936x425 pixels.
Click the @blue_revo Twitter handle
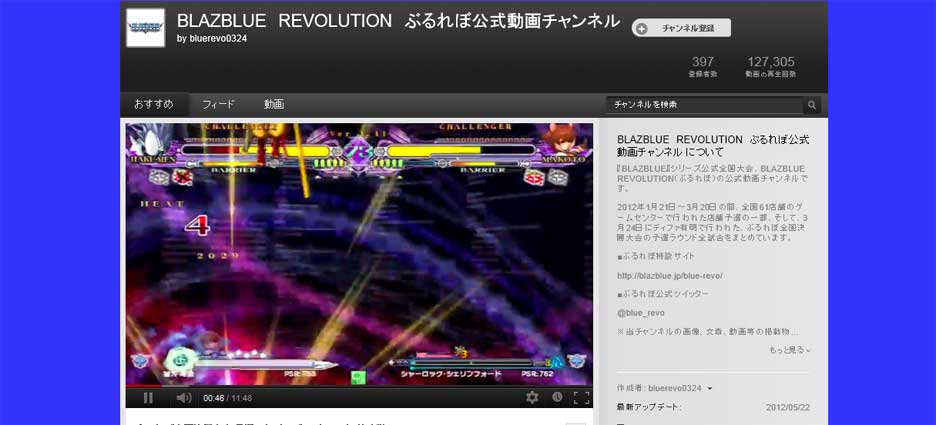[x=641, y=313]
